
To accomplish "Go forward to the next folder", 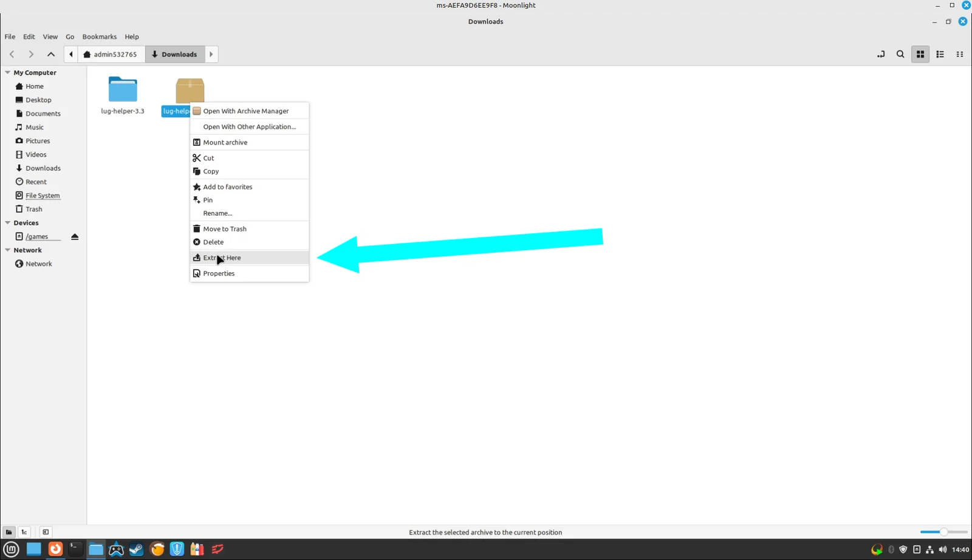I will click(31, 54).
